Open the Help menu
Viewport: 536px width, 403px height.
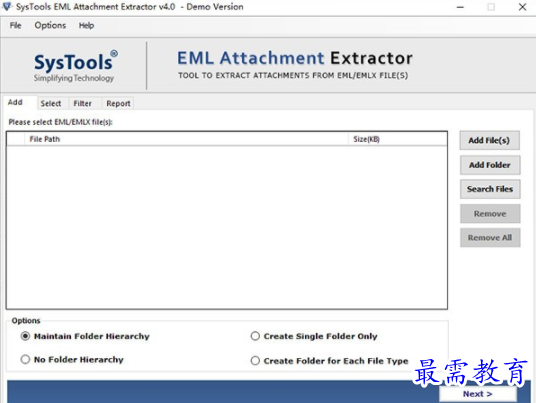click(x=86, y=26)
